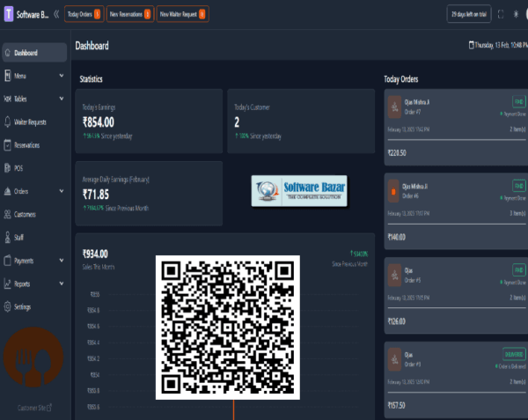Screen dimensions: 528x420
Task: Open Order #7 by Ojas Mishra Ji
Action: point(456,128)
